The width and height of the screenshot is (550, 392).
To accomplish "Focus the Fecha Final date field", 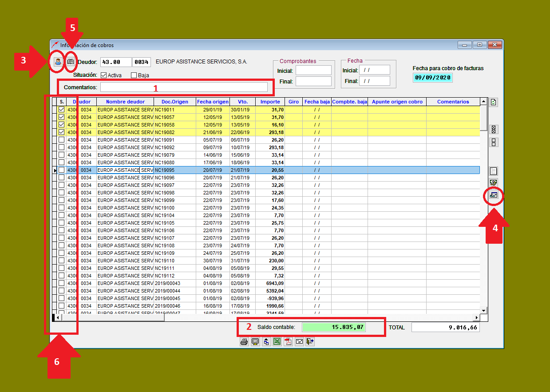I will pyautogui.click(x=374, y=81).
